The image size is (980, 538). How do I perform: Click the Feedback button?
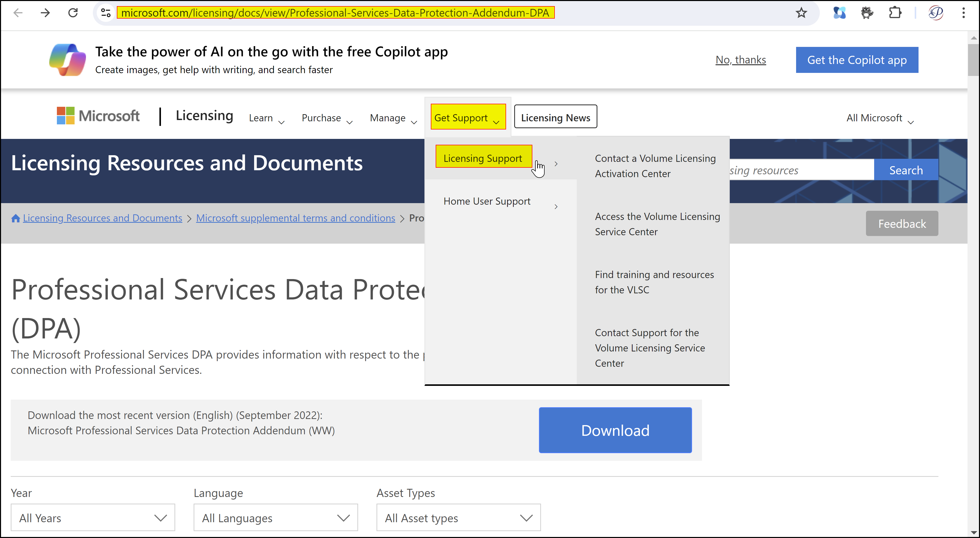point(901,224)
